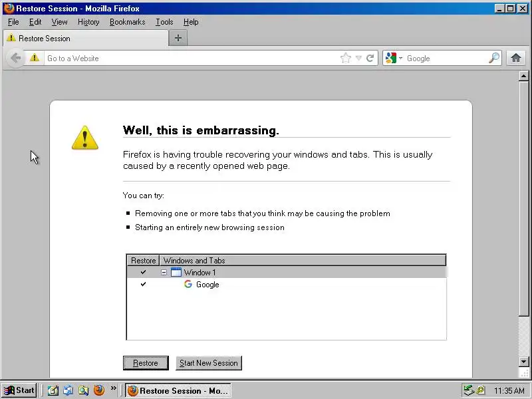This screenshot has width=532, height=399.
Task: Click the back arrow navigation button
Action: click(15, 58)
